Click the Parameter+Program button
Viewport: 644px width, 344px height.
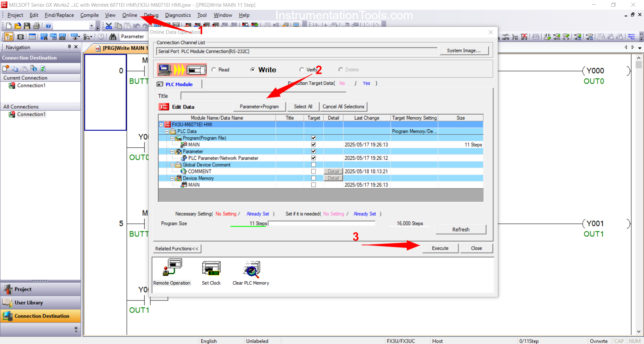[x=259, y=107]
